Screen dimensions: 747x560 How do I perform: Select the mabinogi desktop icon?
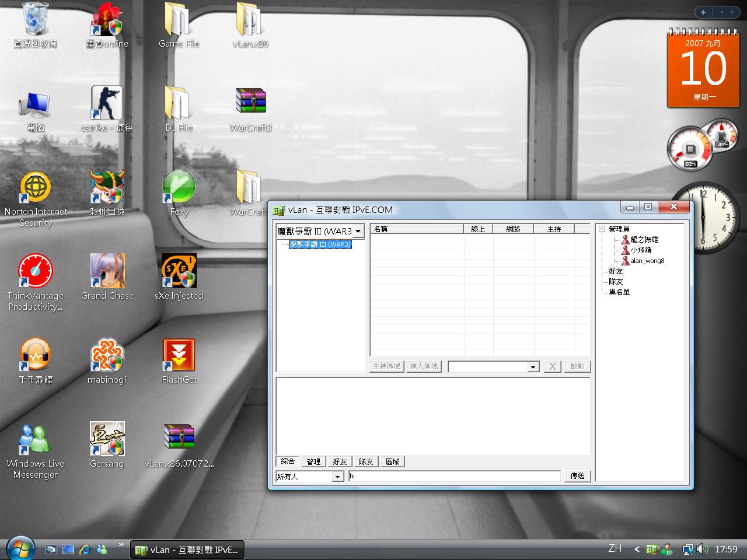[x=107, y=355]
